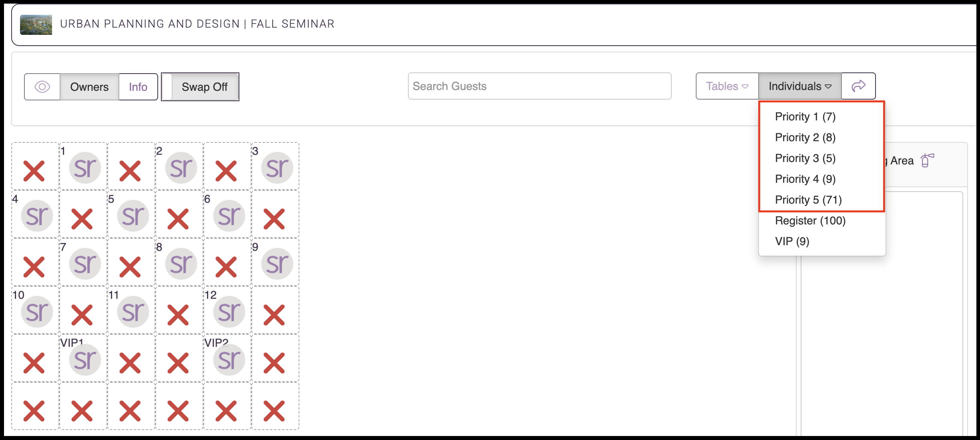Click the red X left of table 7

34,267
